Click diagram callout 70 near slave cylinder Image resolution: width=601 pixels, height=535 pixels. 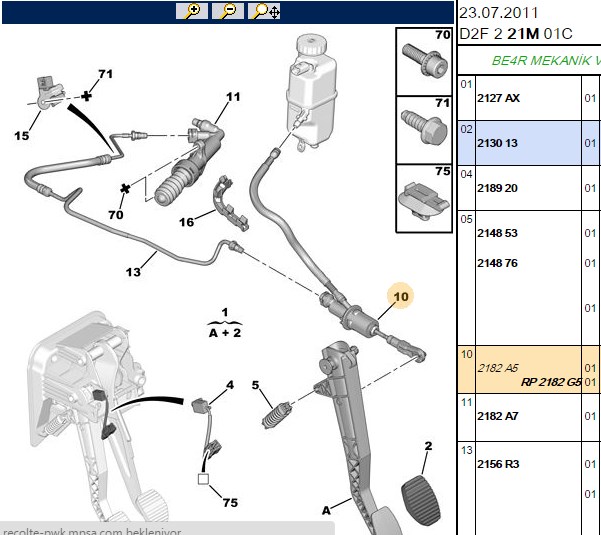[x=116, y=214]
